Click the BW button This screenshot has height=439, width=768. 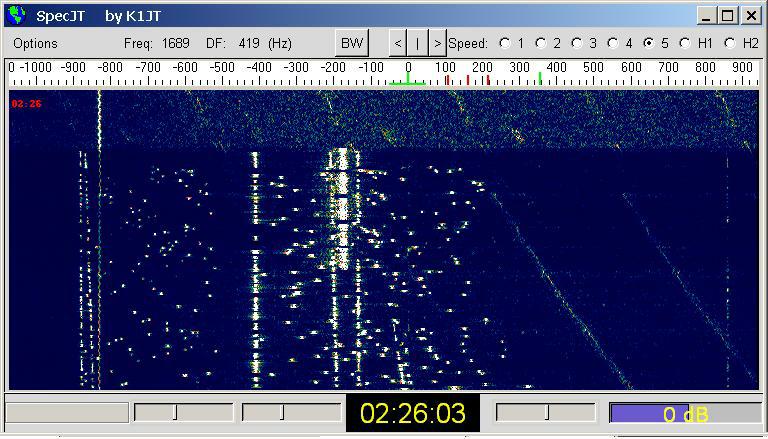[352, 43]
